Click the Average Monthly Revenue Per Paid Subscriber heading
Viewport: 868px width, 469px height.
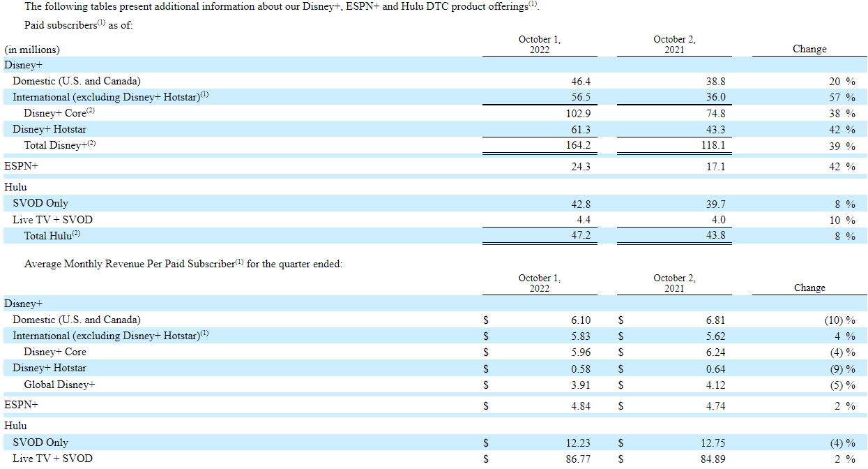pos(183,265)
